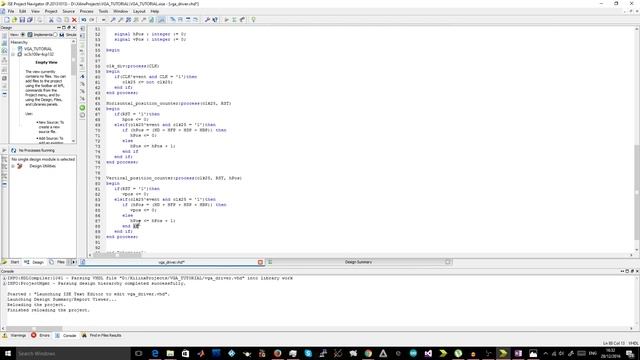Open File Explorer from the taskbar
This screenshot has height=360, width=640.
(x=170, y=353)
